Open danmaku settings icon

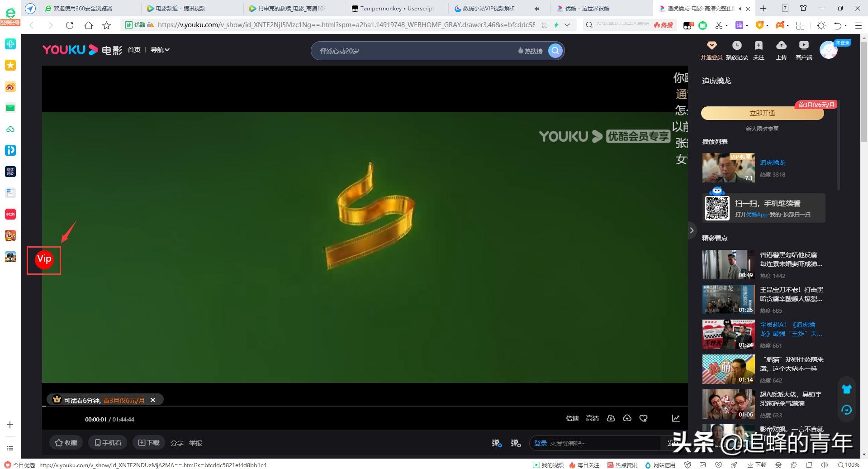[516, 443]
